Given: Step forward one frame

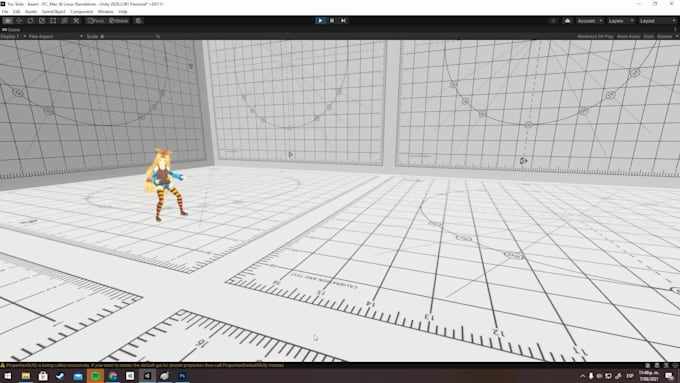Looking at the screenshot, I should point(343,20).
